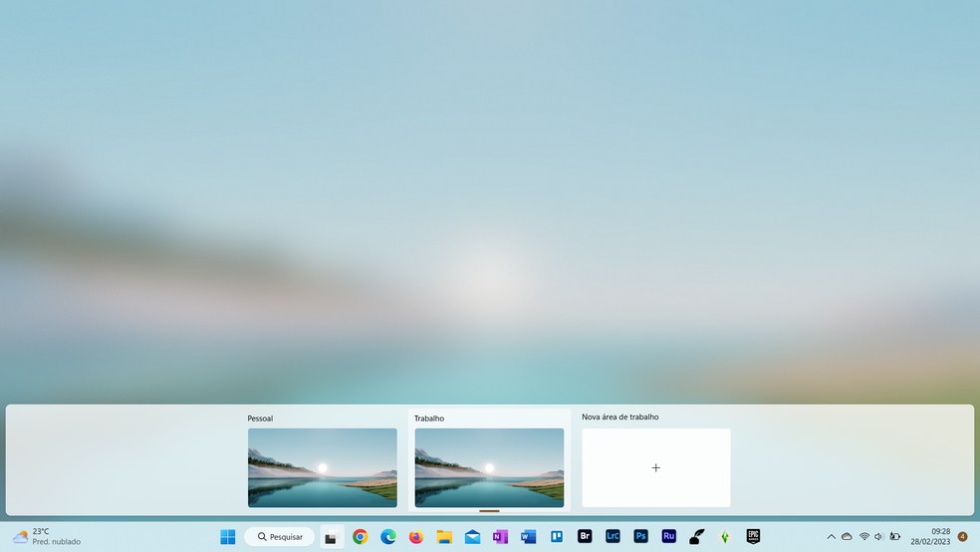Click the Pessoal desktop name label
Viewport: 980px width, 552px height.
(x=260, y=418)
